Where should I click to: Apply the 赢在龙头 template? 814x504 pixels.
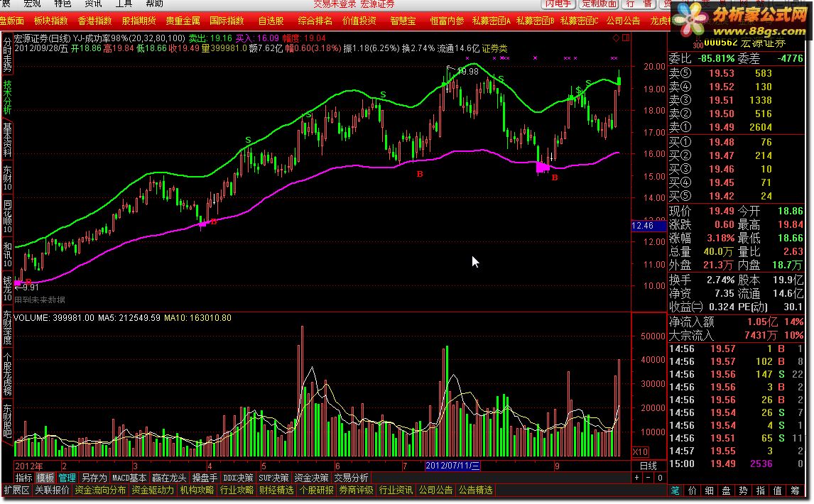tap(169, 478)
